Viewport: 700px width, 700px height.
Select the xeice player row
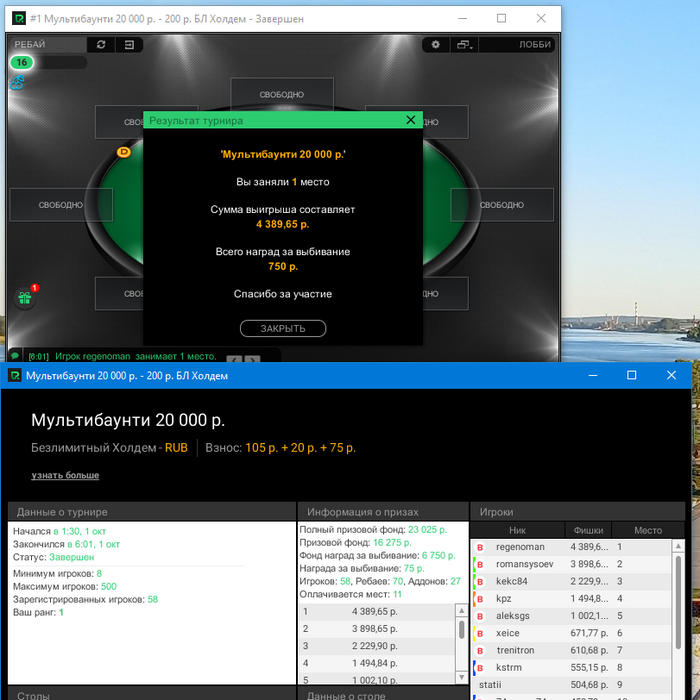tap(571, 633)
